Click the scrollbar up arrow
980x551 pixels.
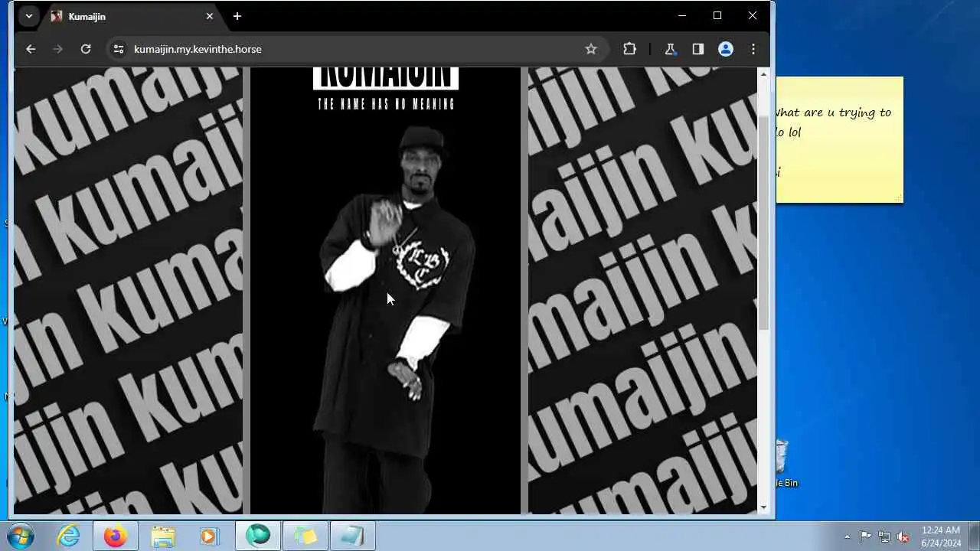coord(763,74)
